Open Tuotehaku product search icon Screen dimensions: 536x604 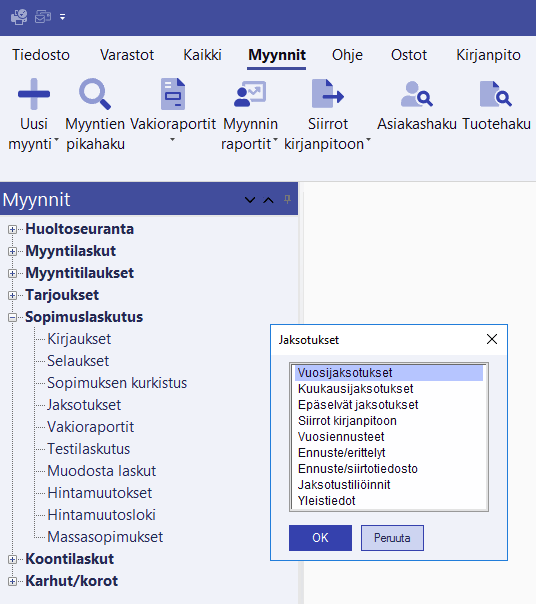tap(496, 94)
